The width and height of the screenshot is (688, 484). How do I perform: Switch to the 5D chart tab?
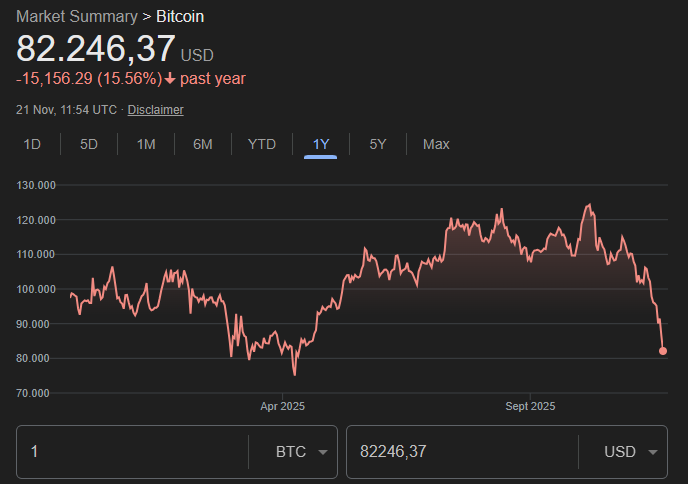click(89, 144)
